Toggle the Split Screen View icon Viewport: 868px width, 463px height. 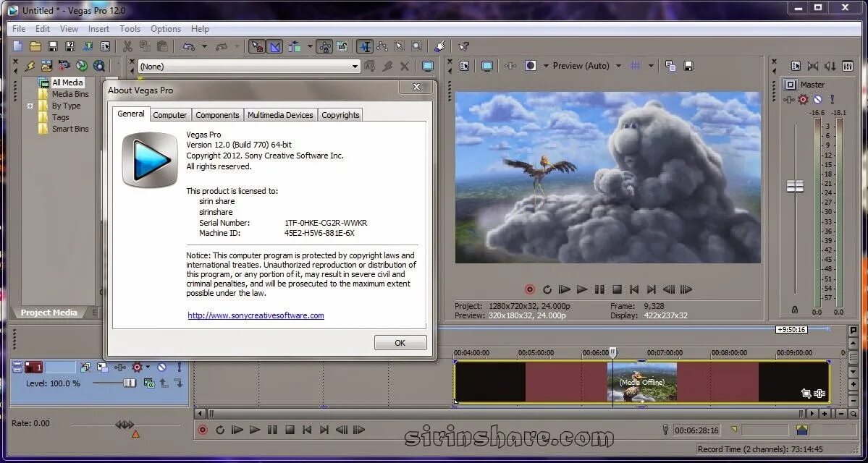click(531, 66)
